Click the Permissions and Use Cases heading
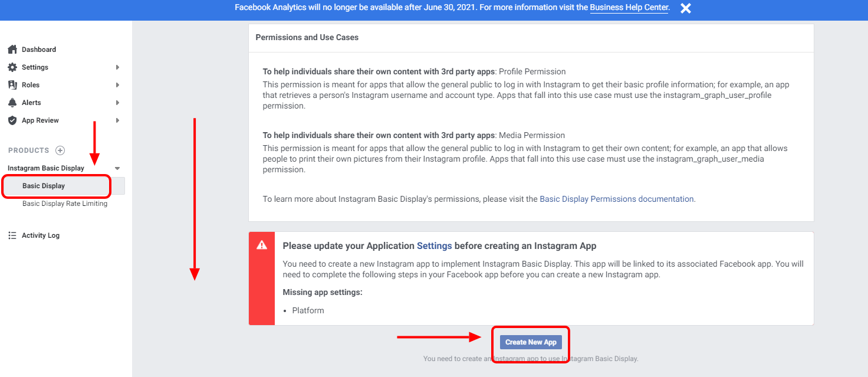This screenshot has height=377, width=868. [307, 37]
